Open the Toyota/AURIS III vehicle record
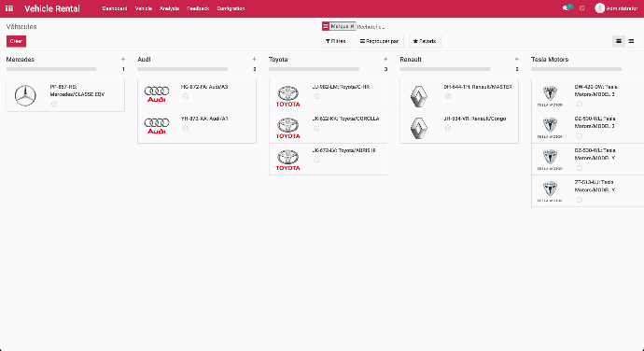The width and height of the screenshot is (644, 351). 328,160
